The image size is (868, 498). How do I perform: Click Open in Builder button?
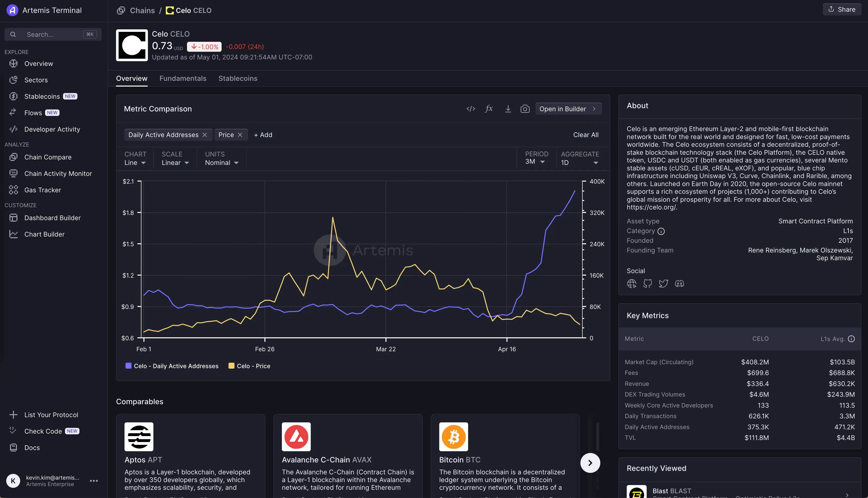(x=568, y=109)
